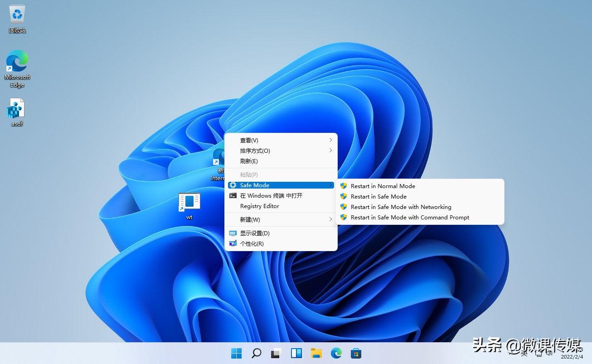Image resolution: width=592 pixels, height=364 pixels.
Task: Select the Internet shortcut partly hidden behind menu
Action: tap(218, 165)
